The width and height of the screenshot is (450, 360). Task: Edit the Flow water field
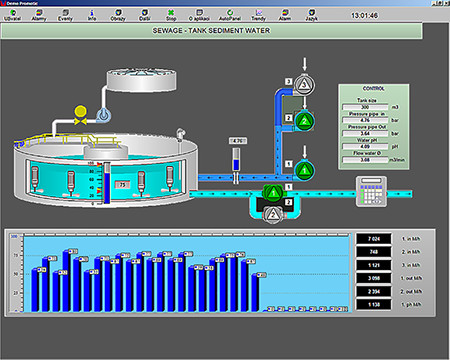[365, 160]
